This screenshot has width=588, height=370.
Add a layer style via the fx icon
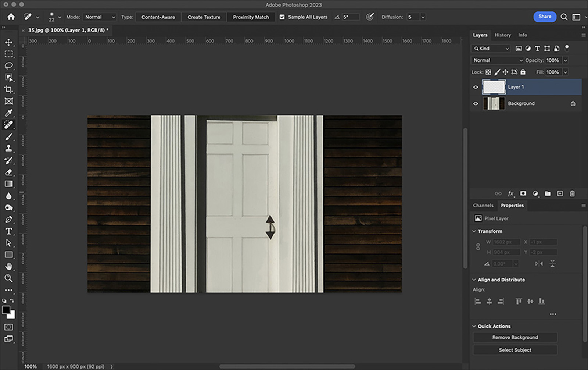[510, 193]
